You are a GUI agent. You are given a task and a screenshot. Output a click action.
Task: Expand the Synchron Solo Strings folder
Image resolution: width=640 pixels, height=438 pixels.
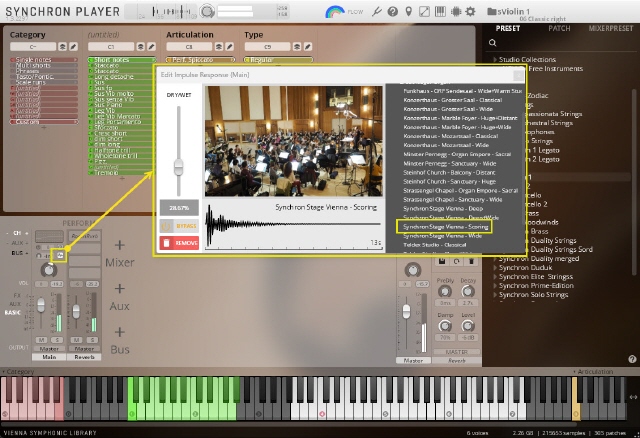(x=495, y=295)
